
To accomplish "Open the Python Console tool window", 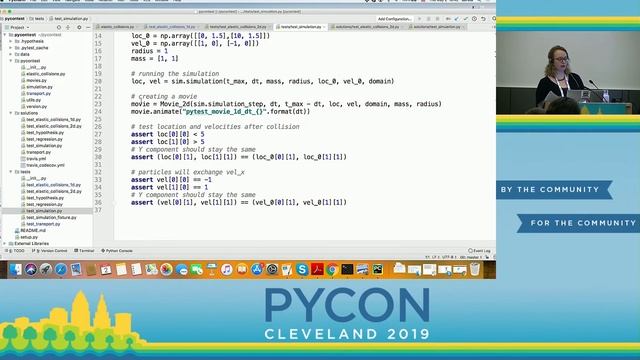I will coord(117,251).
